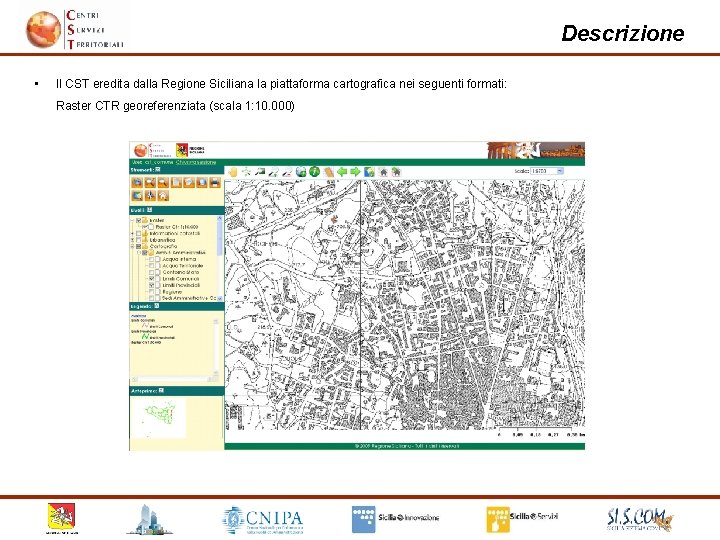This screenshot has width=720, height=540.
Task: Click the full-extent globe icon in map toolbar
Action: [301, 172]
